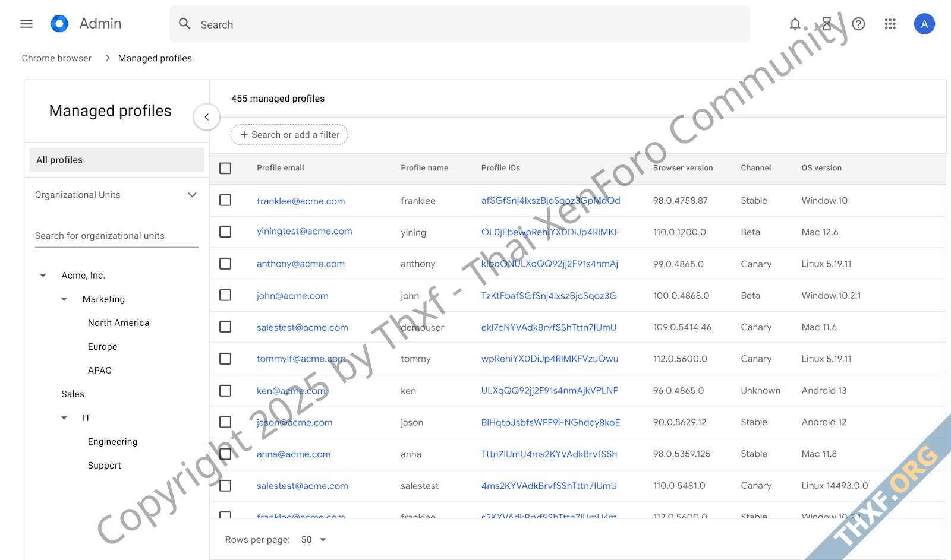Image resolution: width=951 pixels, height=560 pixels.
Task: Check the yiningtest@acme.com row
Action: pos(225,232)
